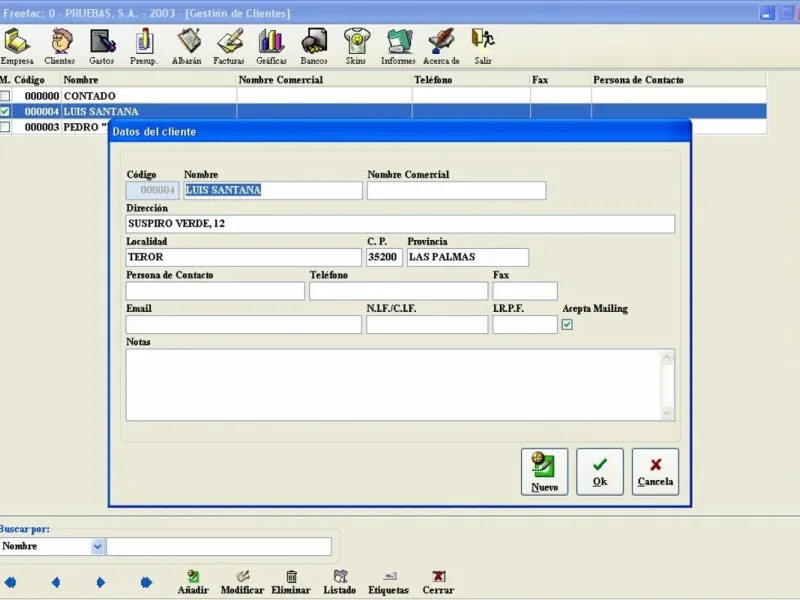Check the box for CONTADO row
The height and width of the screenshot is (600, 800).
(6, 96)
